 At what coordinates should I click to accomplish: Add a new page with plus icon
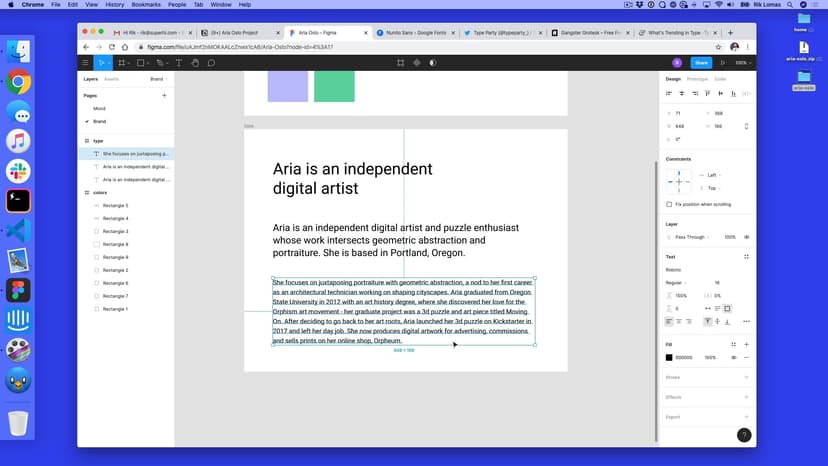[164, 95]
